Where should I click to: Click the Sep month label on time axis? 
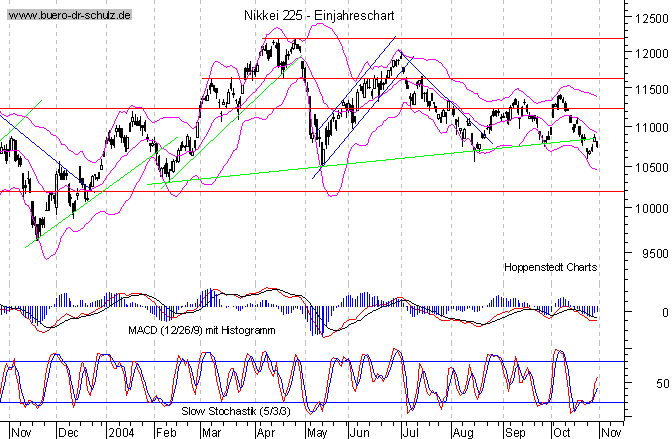(x=512, y=431)
